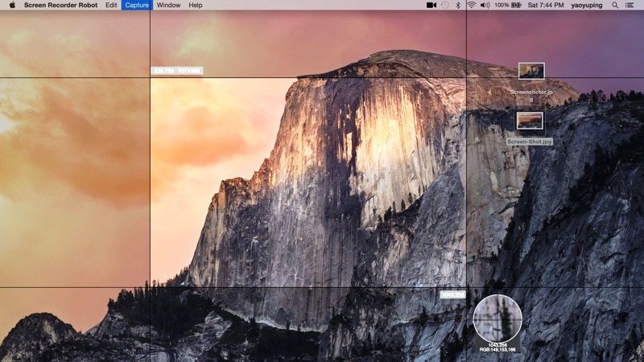Image resolution: width=644 pixels, height=362 pixels.
Task: Click the Screenshoter.jpg file name label
Action: pos(531,96)
